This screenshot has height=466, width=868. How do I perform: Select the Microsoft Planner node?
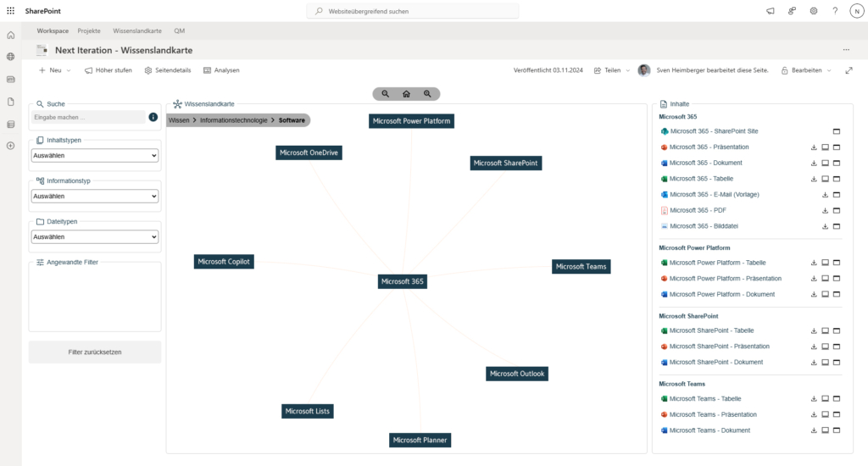point(420,440)
